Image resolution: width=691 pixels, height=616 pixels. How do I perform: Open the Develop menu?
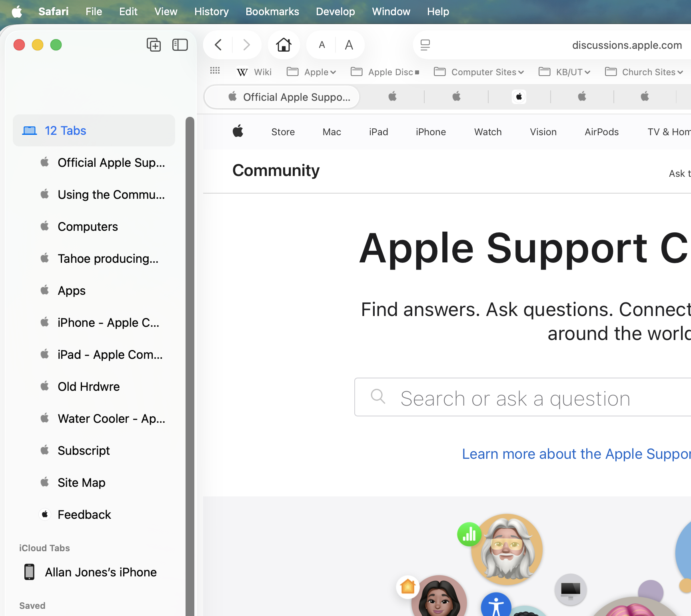(336, 12)
